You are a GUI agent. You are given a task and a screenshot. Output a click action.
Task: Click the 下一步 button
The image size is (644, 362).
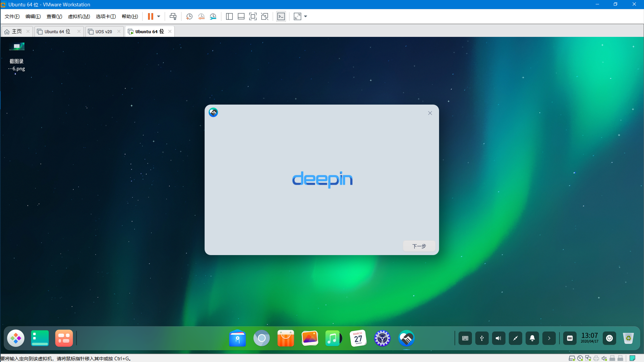(419, 246)
